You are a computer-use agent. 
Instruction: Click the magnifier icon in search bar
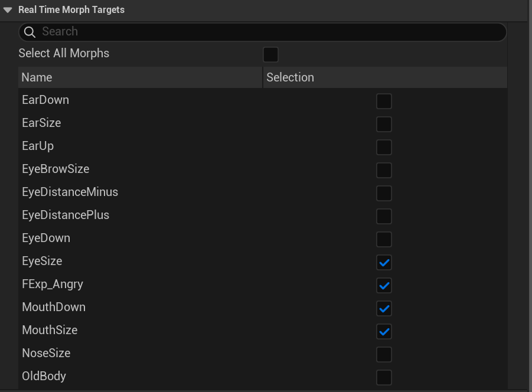pos(30,32)
